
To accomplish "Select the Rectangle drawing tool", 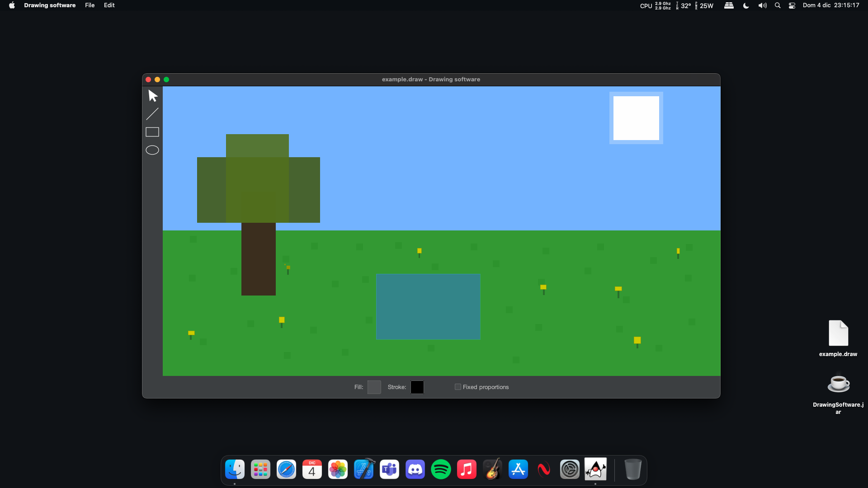I will click(x=152, y=132).
